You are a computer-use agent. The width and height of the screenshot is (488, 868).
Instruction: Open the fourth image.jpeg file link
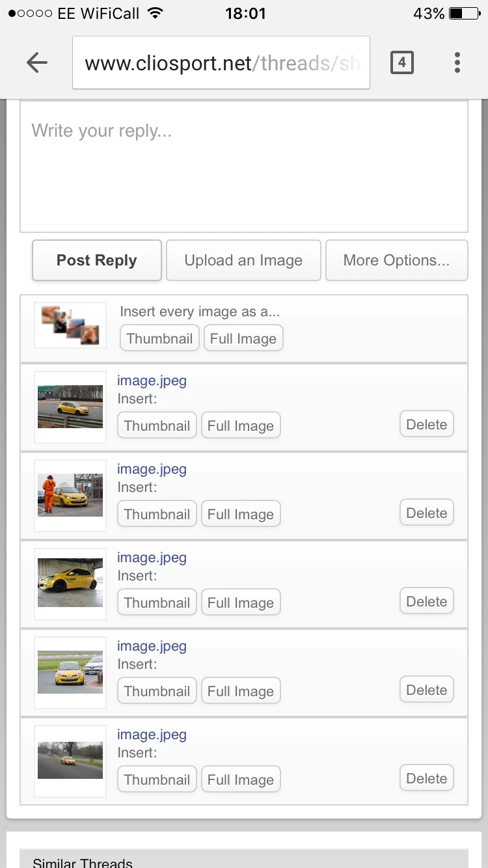click(x=152, y=646)
